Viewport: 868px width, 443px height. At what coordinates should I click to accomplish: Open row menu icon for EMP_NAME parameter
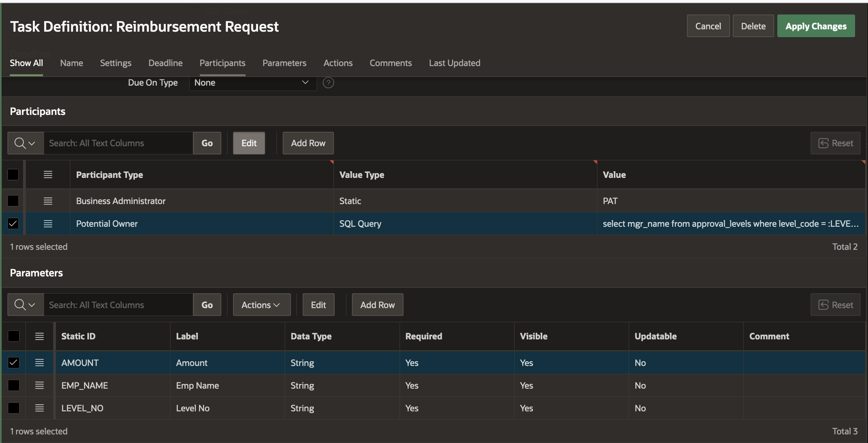(x=39, y=386)
